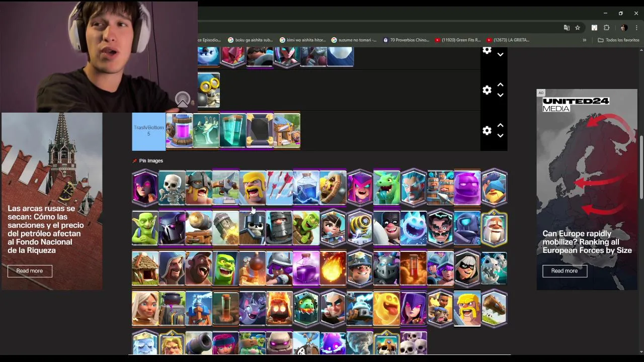Select the Baby Dragon card
This screenshot has width=644, height=362.
click(x=386, y=188)
